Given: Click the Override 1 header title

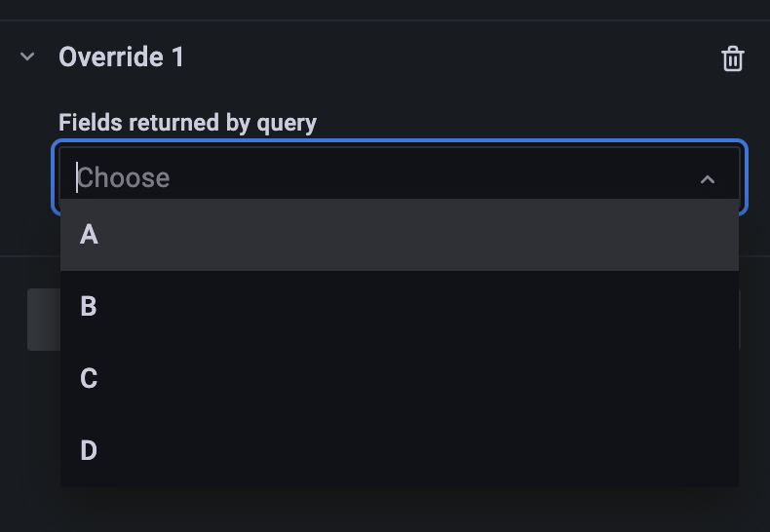Looking at the screenshot, I should coord(121,57).
